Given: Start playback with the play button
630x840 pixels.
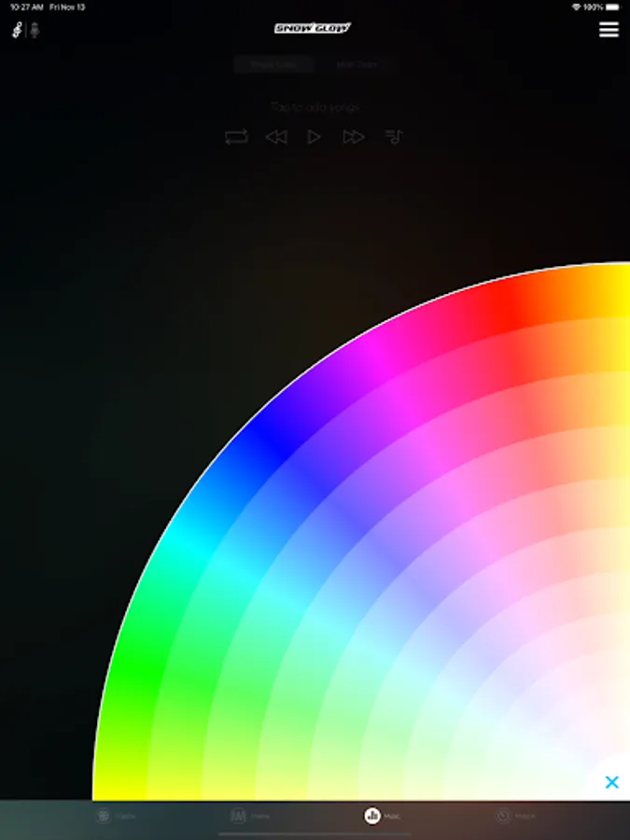Looking at the screenshot, I should point(314,137).
